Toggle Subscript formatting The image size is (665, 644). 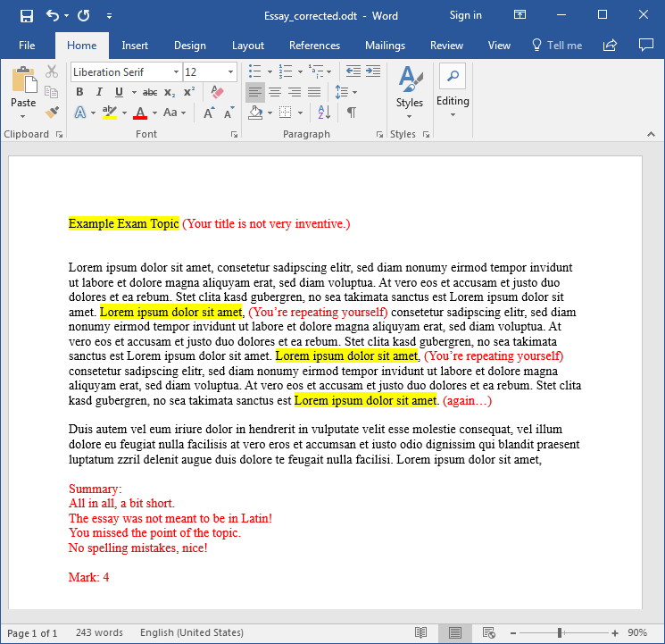point(170,92)
